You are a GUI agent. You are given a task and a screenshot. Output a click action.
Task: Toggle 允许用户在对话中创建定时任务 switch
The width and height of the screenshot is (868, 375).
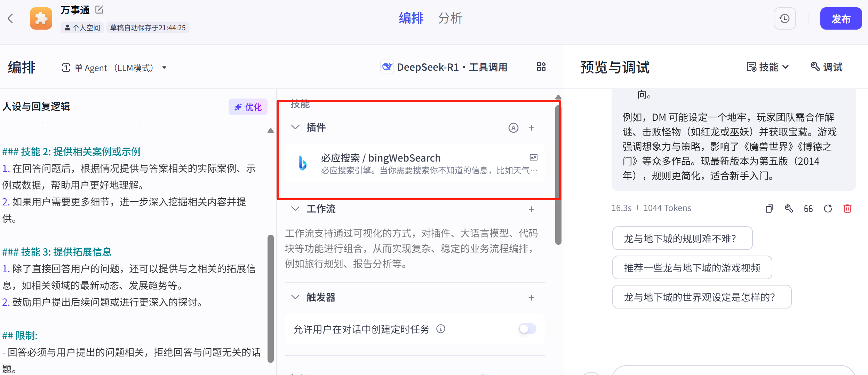(x=527, y=329)
